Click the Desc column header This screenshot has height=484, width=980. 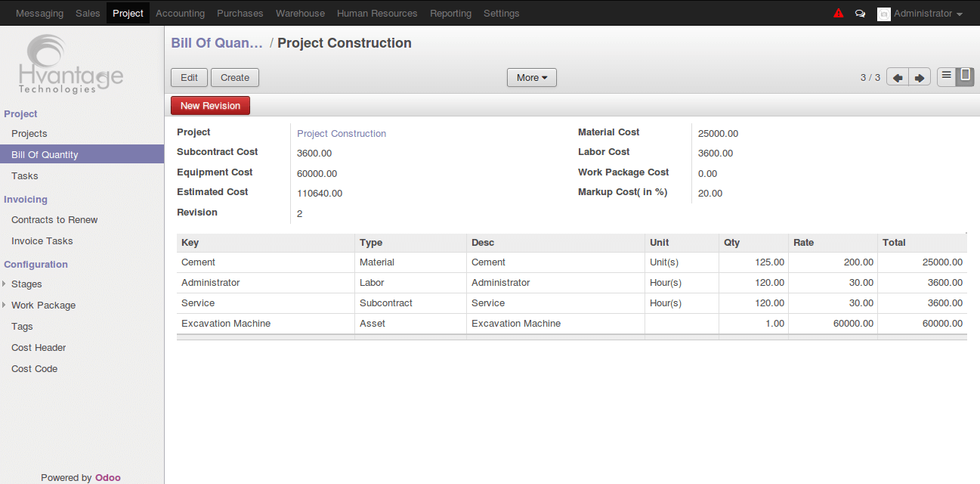tap(556, 243)
